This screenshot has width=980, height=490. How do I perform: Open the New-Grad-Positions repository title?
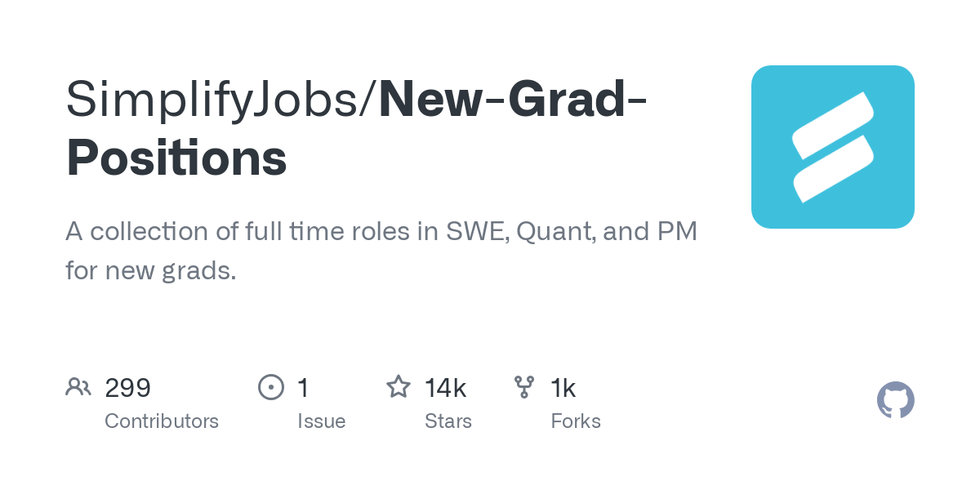click(x=512, y=98)
